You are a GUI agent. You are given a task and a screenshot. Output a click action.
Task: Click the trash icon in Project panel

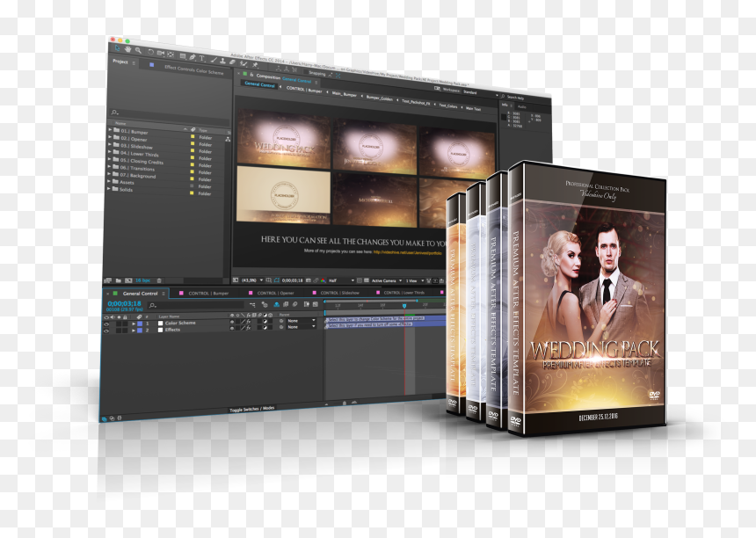(159, 280)
